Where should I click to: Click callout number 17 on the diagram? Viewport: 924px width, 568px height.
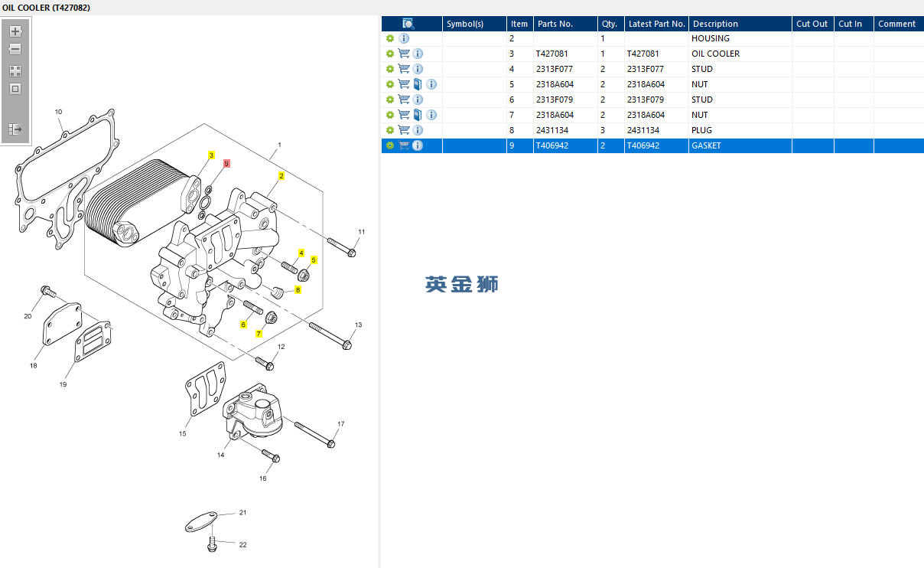tap(341, 424)
